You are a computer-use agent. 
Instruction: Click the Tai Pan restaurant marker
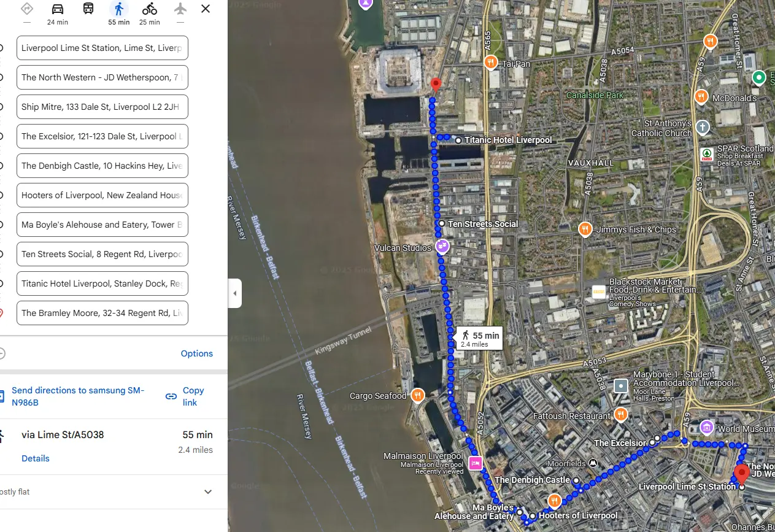pyautogui.click(x=490, y=62)
